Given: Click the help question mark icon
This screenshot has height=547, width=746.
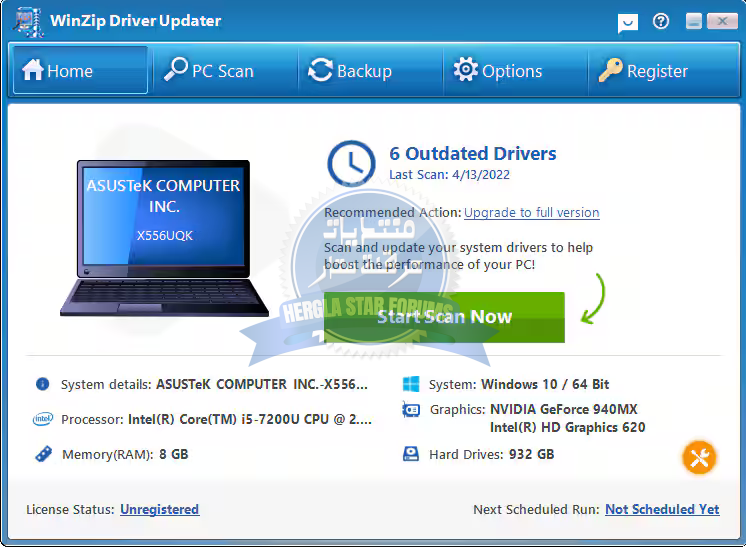Looking at the screenshot, I should tap(661, 21).
